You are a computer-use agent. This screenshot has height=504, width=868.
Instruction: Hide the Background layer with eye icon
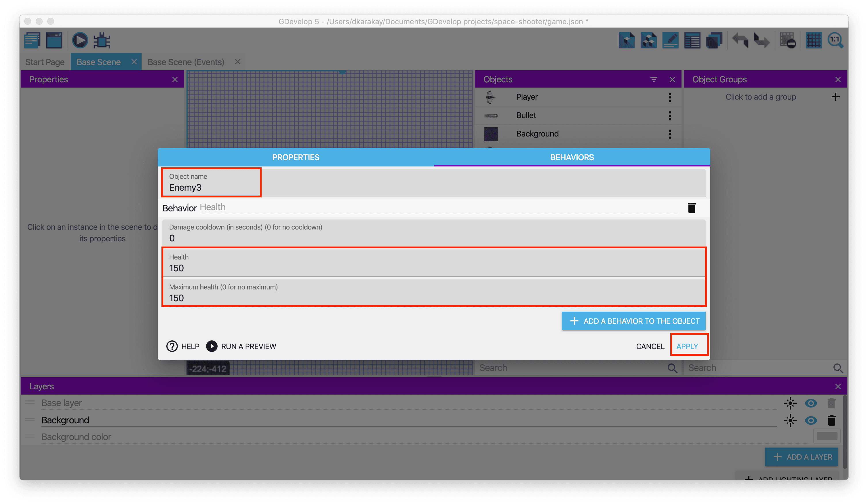810,420
